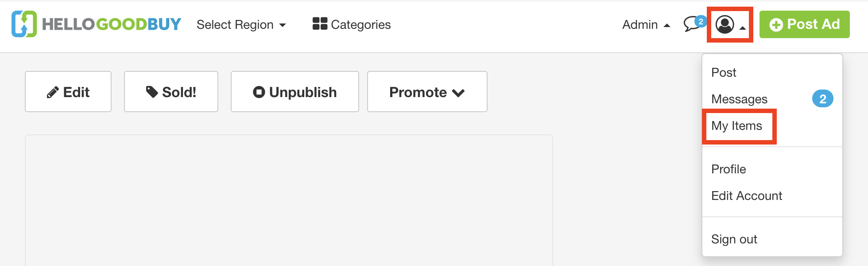Click the pencil icon on Edit
The height and width of the screenshot is (266, 868).
(53, 92)
